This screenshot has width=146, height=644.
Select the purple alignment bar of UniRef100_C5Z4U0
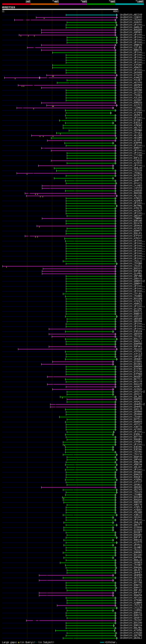click(x=65, y=20)
